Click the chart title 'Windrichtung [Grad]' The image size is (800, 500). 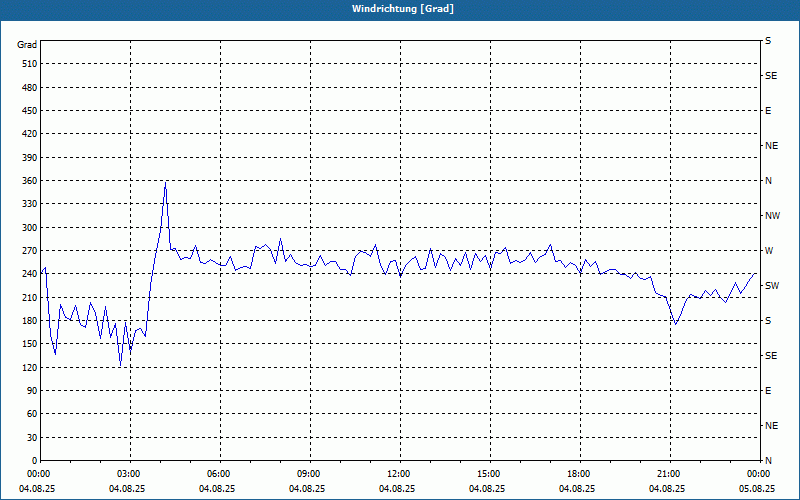coord(403,9)
